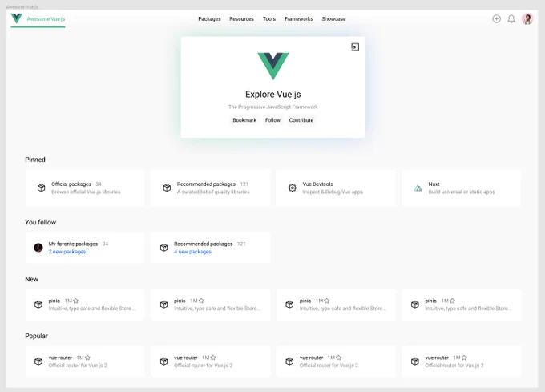Image resolution: width=545 pixels, height=392 pixels.
Task: Click the Follow button
Action: tap(272, 120)
